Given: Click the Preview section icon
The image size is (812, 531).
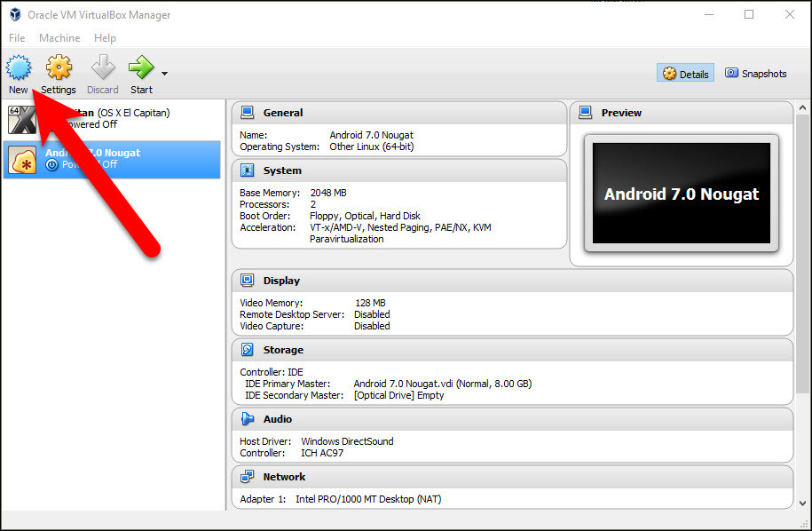Looking at the screenshot, I should pos(585,113).
